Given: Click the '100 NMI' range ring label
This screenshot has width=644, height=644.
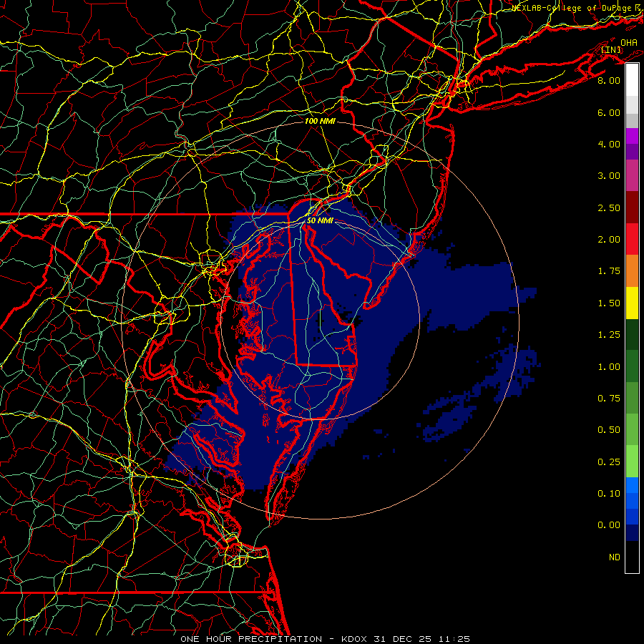Looking at the screenshot, I should pyautogui.click(x=320, y=121).
